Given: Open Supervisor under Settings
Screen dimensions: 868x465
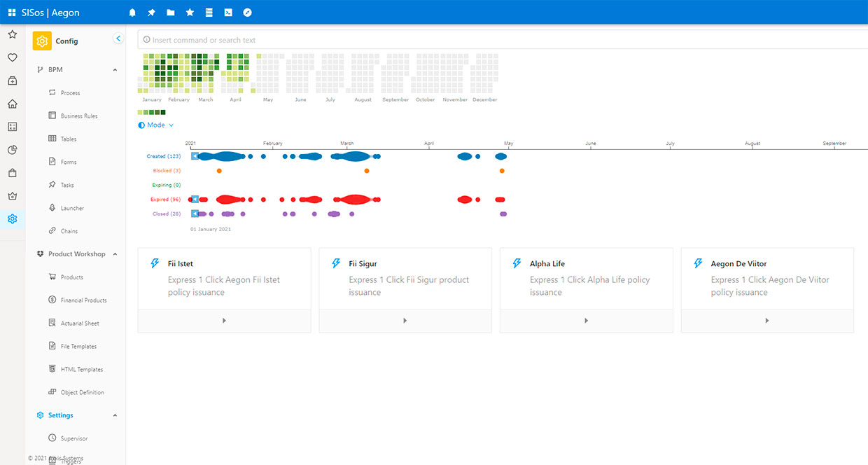Looking at the screenshot, I should coord(76,438).
